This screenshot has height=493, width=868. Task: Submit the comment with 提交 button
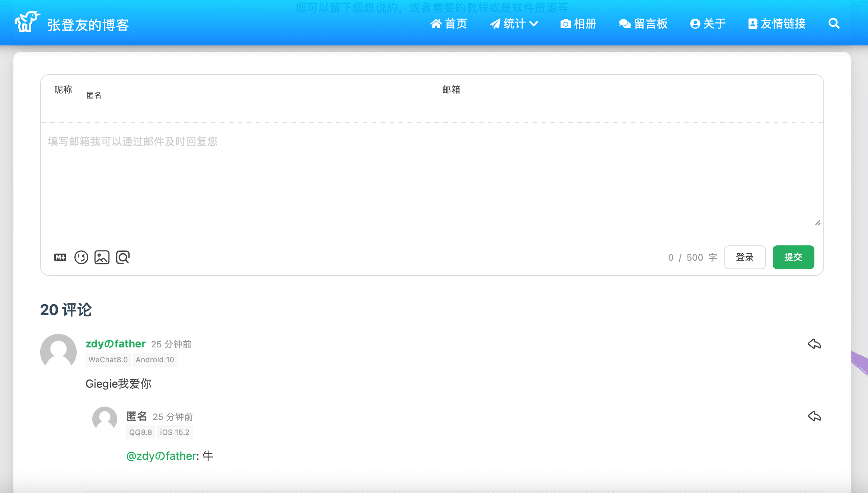[793, 257]
